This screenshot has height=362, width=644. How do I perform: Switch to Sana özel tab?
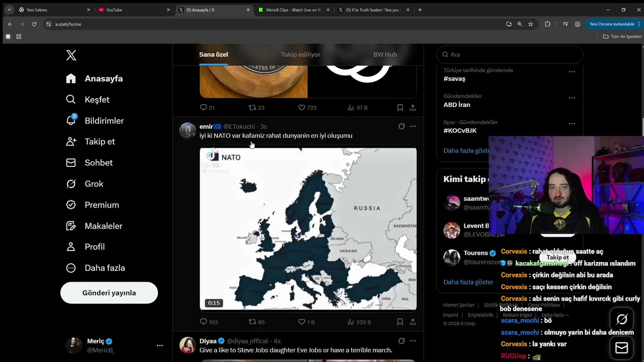click(x=213, y=54)
